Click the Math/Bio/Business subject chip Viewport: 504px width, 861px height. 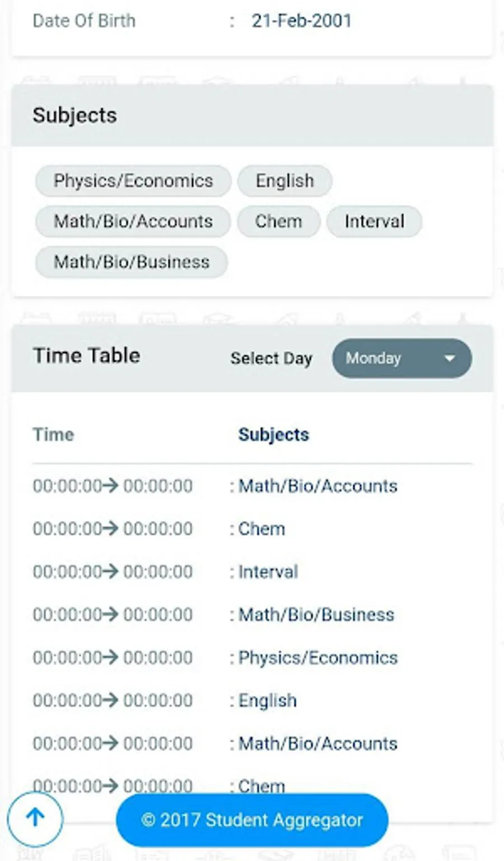[x=132, y=262]
